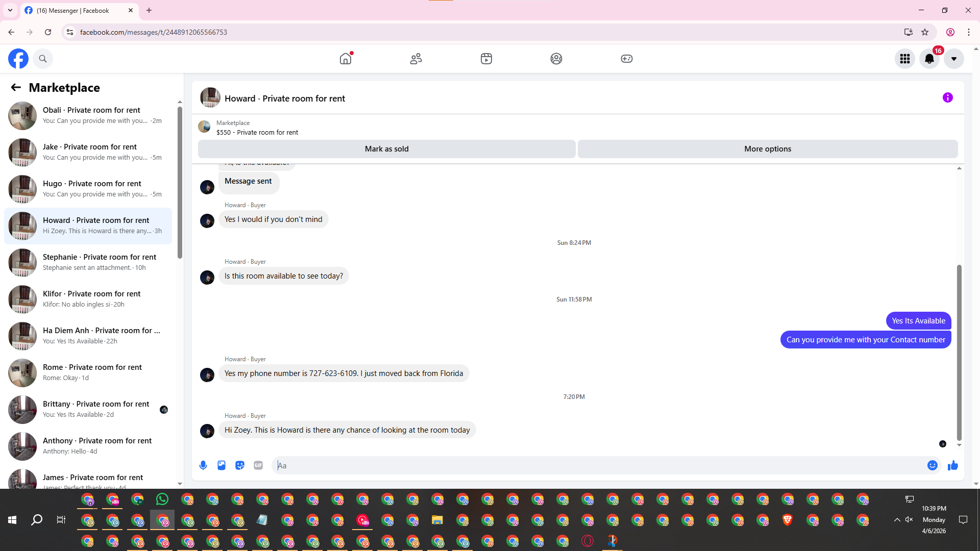This screenshot has height=551, width=980.
Task: Expand the account dropdown arrow
Action: [954, 59]
